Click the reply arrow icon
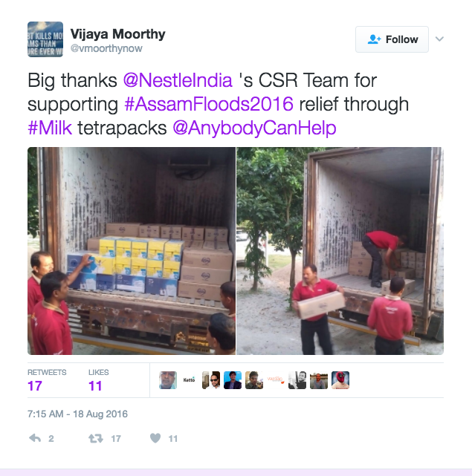This screenshot has height=476, width=472. pos(35,438)
